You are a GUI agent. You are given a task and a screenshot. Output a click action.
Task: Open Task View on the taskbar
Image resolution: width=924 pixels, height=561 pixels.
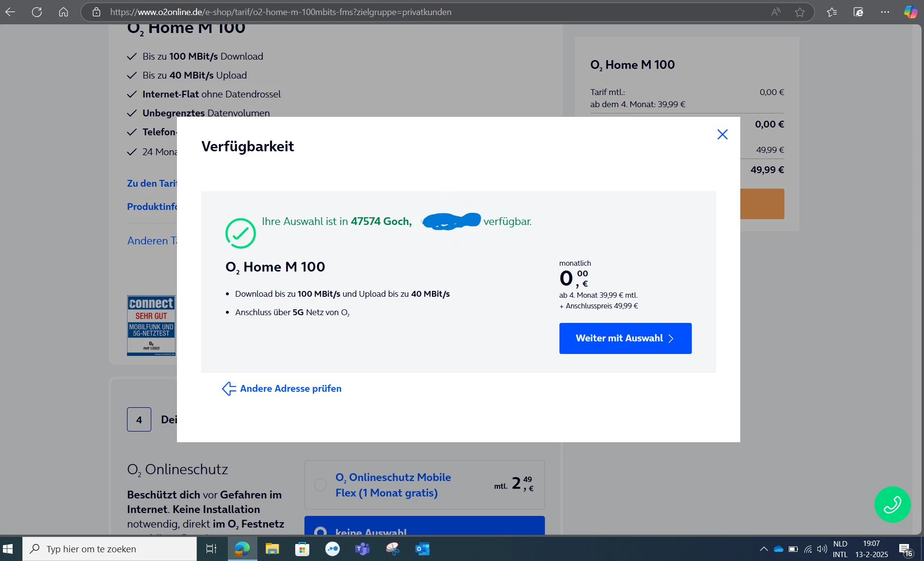tap(211, 549)
